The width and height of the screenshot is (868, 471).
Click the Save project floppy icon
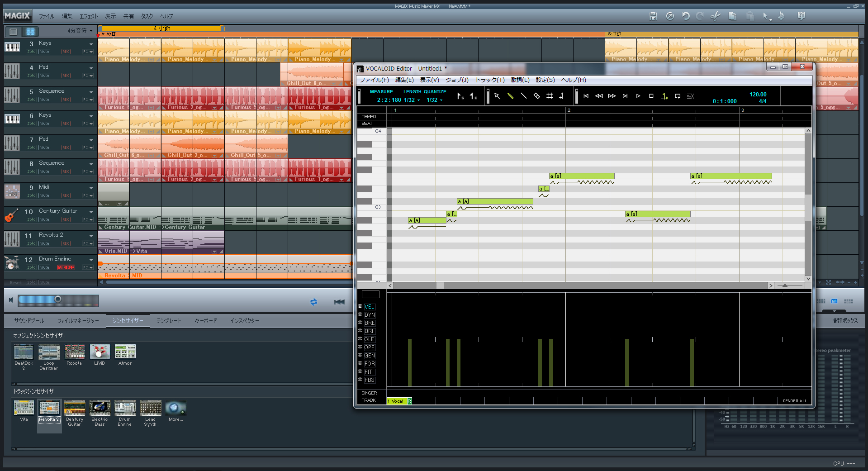(653, 16)
